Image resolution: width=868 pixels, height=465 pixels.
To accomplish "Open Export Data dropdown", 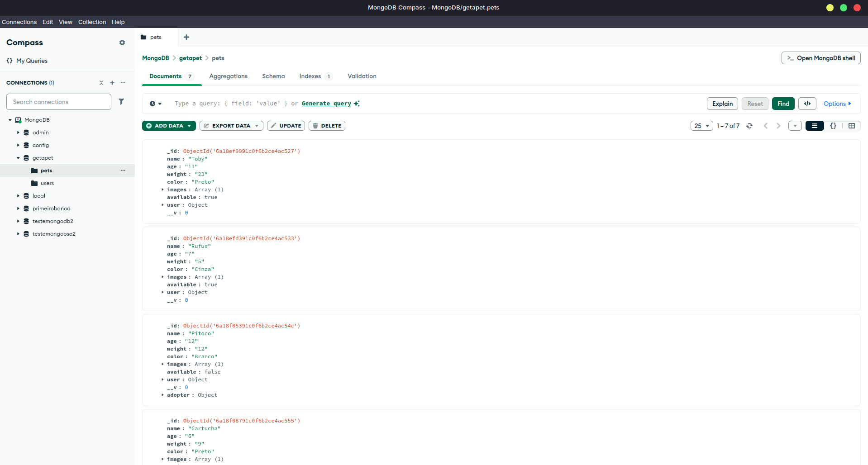I will click(x=231, y=126).
